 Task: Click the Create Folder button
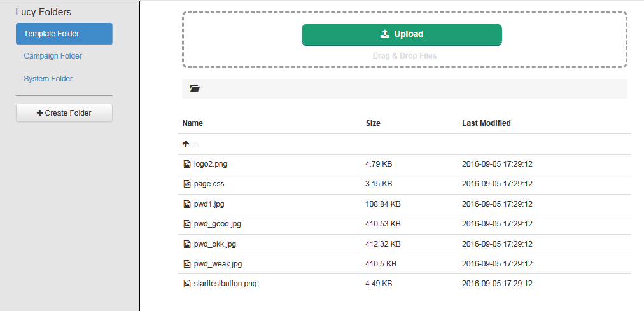[x=64, y=113]
